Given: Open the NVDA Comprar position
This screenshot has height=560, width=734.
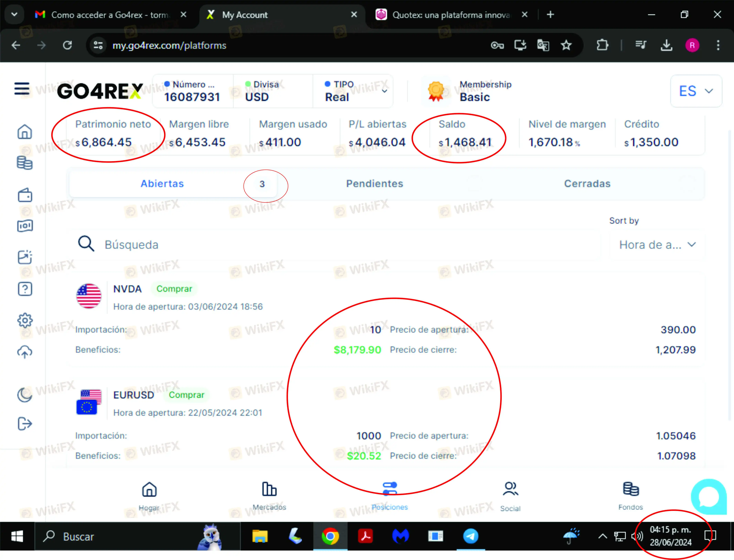Looking at the screenshot, I should (386, 320).
